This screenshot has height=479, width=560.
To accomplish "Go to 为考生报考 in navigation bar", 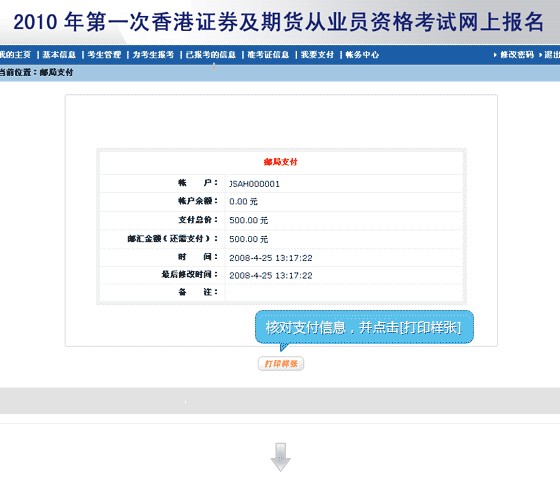I will click(x=153, y=55).
